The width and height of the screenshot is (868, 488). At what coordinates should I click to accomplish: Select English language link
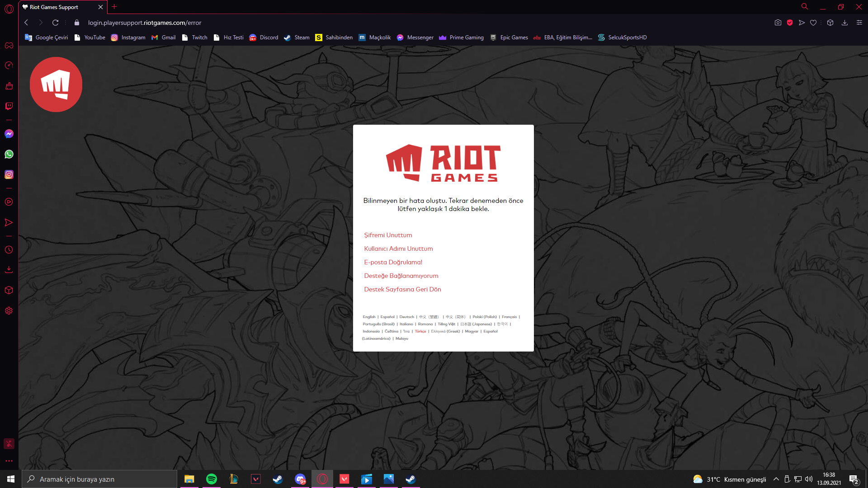click(369, 317)
